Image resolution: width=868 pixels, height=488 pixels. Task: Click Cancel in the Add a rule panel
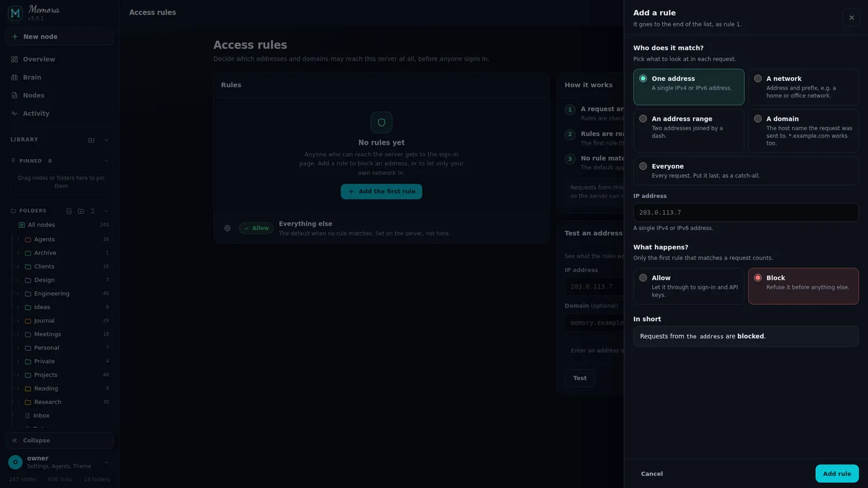click(652, 474)
